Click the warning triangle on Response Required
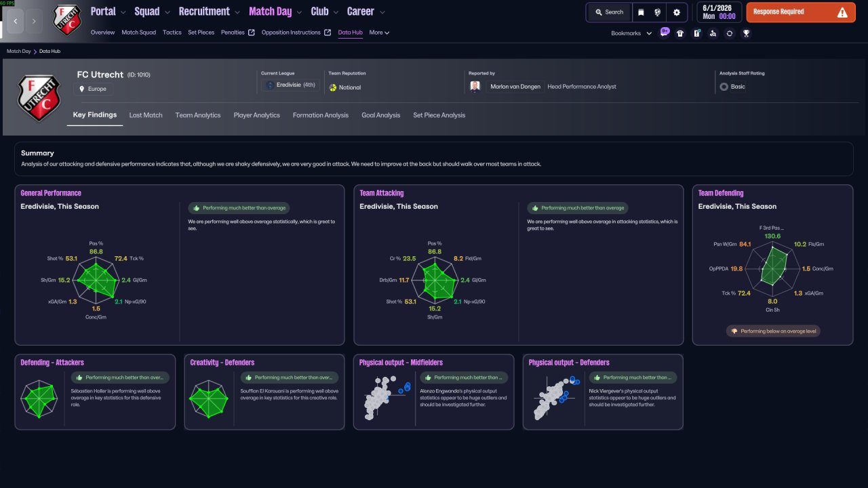The image size is (868, 488). [x=842, y=12]
